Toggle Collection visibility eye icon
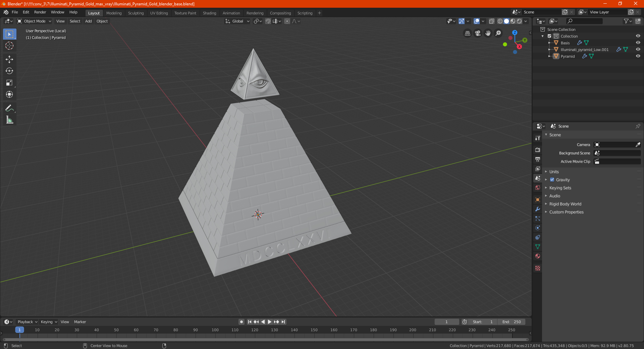The width and height of the screenshot is (644, 349). [x=638, y=36]
